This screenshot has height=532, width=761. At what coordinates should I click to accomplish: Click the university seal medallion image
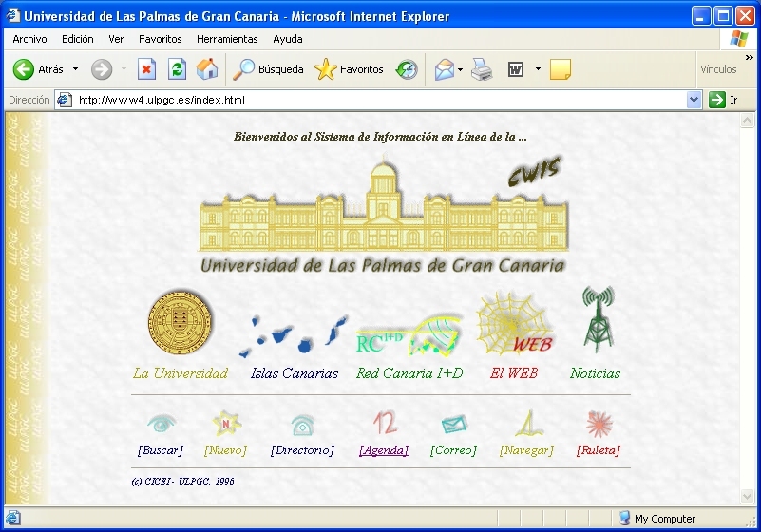181,322
